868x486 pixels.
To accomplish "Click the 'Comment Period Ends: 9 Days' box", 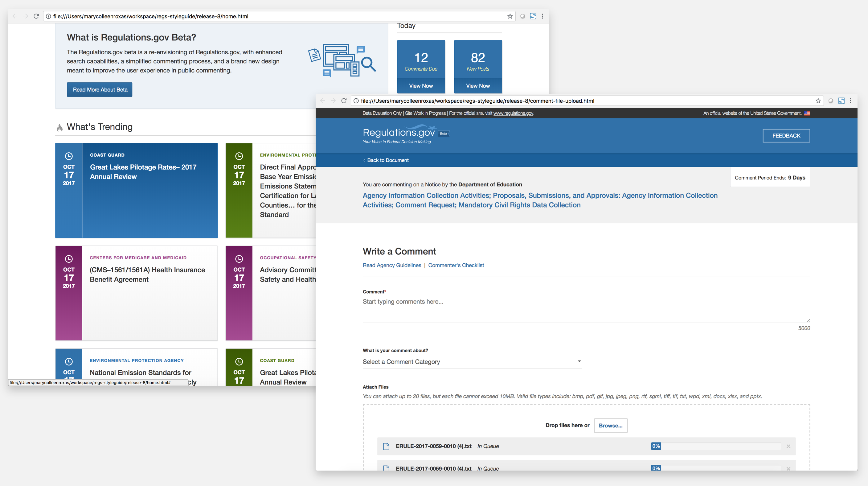I will [x=770, y=177].
